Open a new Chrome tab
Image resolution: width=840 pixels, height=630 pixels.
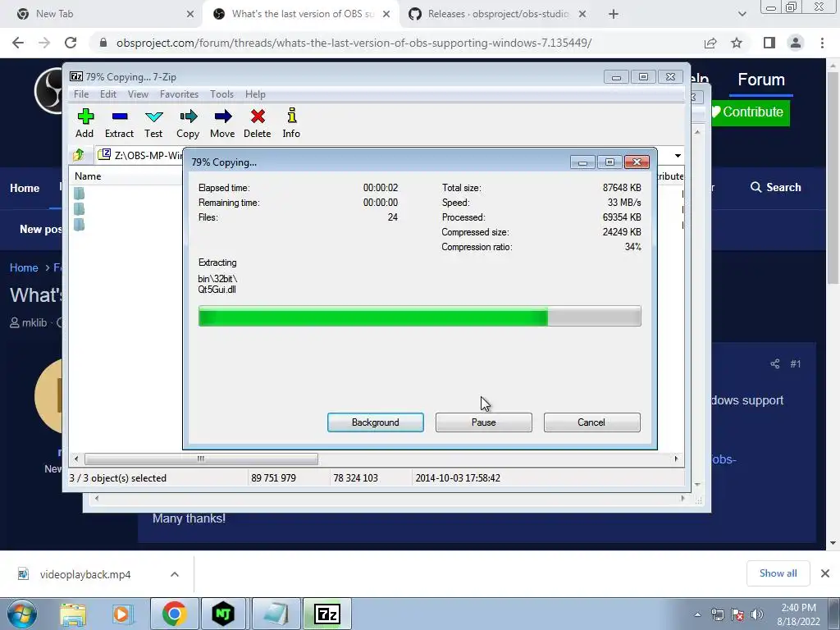[614, 14]
